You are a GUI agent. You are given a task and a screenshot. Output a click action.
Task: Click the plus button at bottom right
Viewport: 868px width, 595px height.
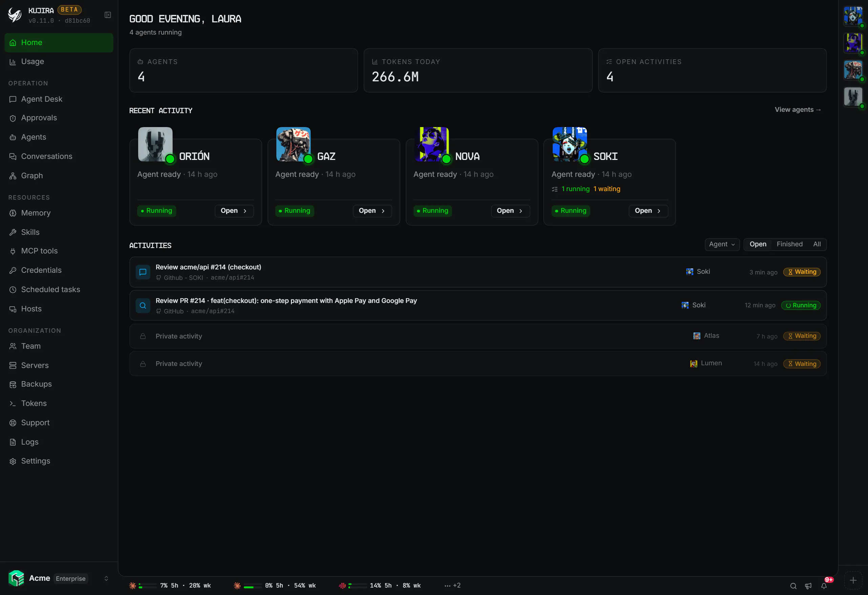tap(853, 580)
